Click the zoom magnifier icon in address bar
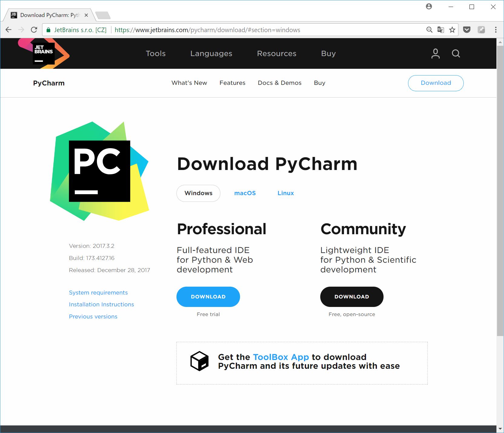The height and width of the screenshot is (433, 504). pos(429,30)
